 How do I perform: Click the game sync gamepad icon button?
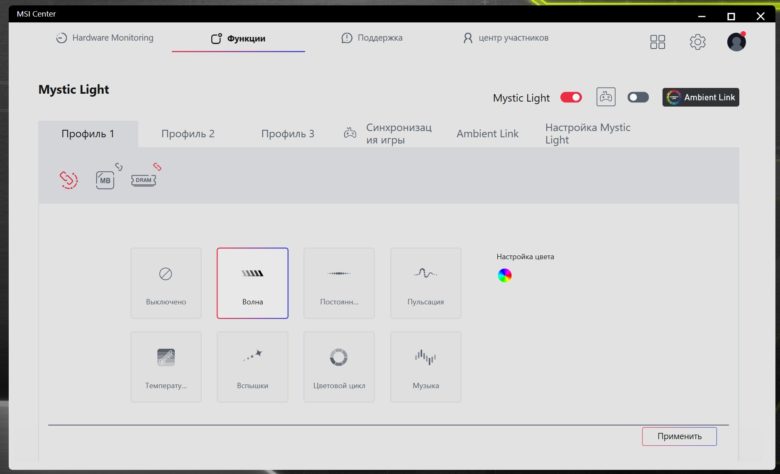pos(605,97)
